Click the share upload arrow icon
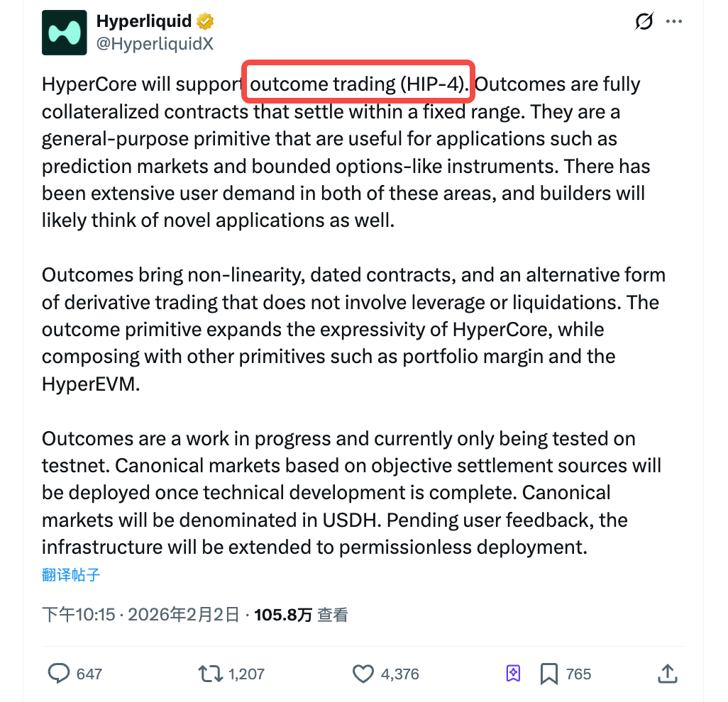Screen dimensions: 728x702 click(668, 674)
